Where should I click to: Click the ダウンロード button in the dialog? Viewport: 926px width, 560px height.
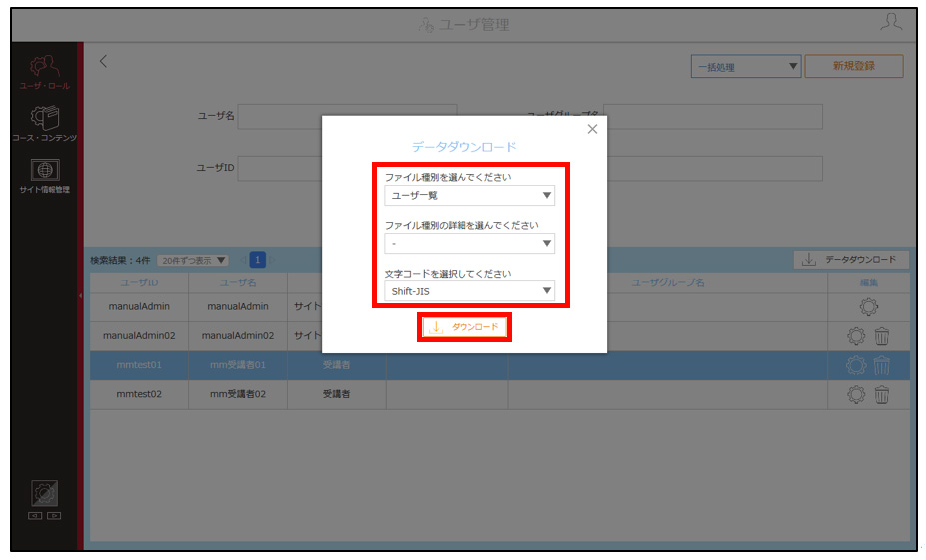pyautogui.click(x=464, y=327)
